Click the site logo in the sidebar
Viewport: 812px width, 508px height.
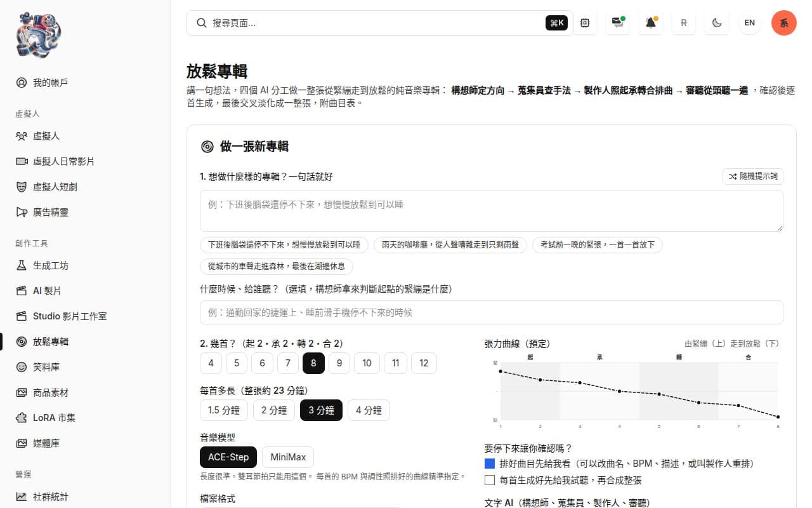click(x=39, y=34)
